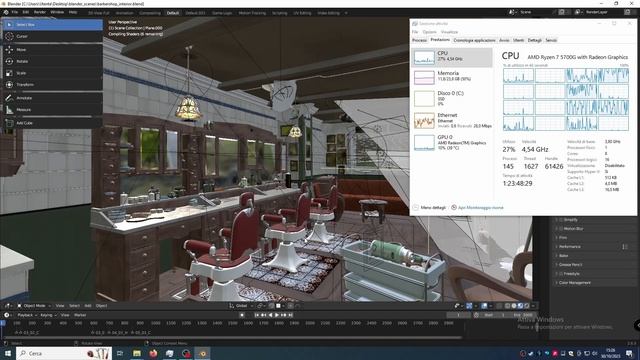Play the timeline animation in reverse
640x360 pixels.
pos(270,315)
